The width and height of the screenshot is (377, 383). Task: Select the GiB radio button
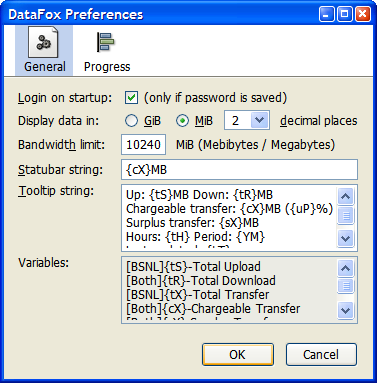click(131, 121)
